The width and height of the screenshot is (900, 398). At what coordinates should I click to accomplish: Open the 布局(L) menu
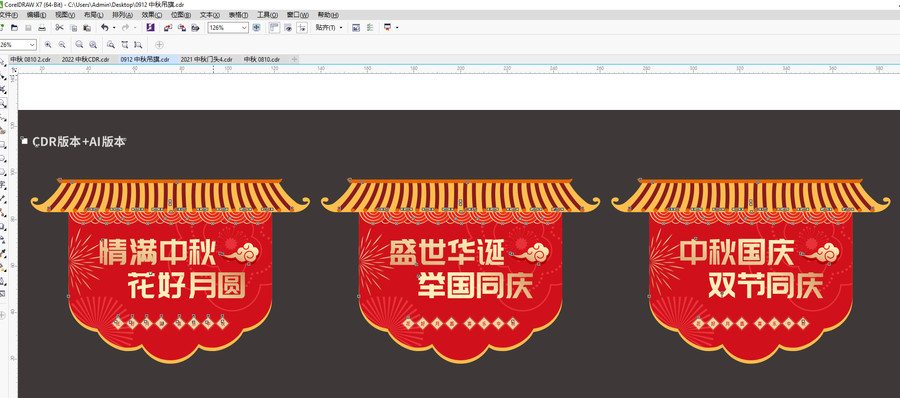coord(94,15)
